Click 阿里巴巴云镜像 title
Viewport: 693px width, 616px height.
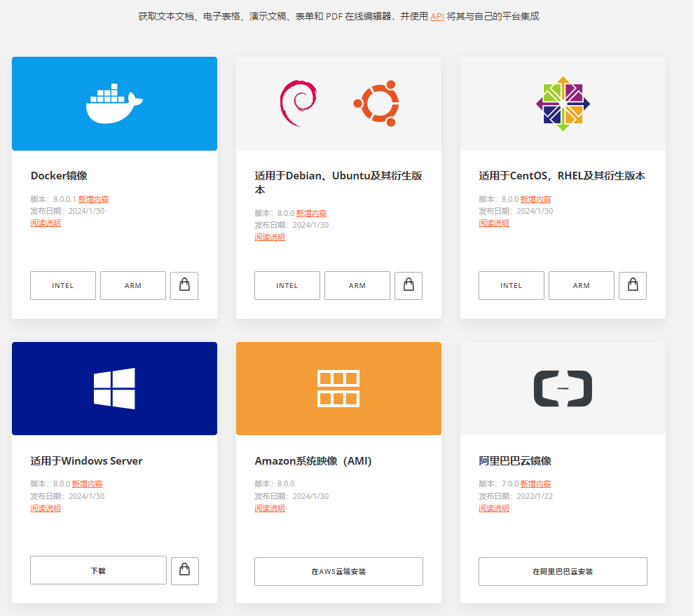pyautogui.click(x=515, y=461)
